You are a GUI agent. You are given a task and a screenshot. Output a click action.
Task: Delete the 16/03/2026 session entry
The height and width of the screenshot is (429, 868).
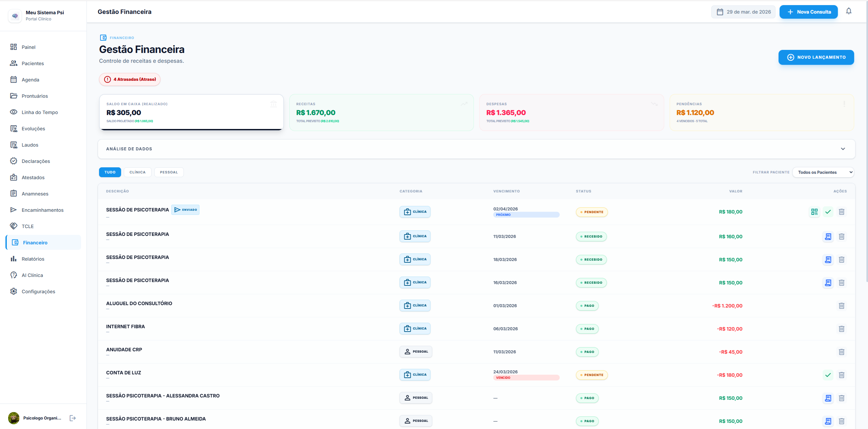[x=841, y=283]
